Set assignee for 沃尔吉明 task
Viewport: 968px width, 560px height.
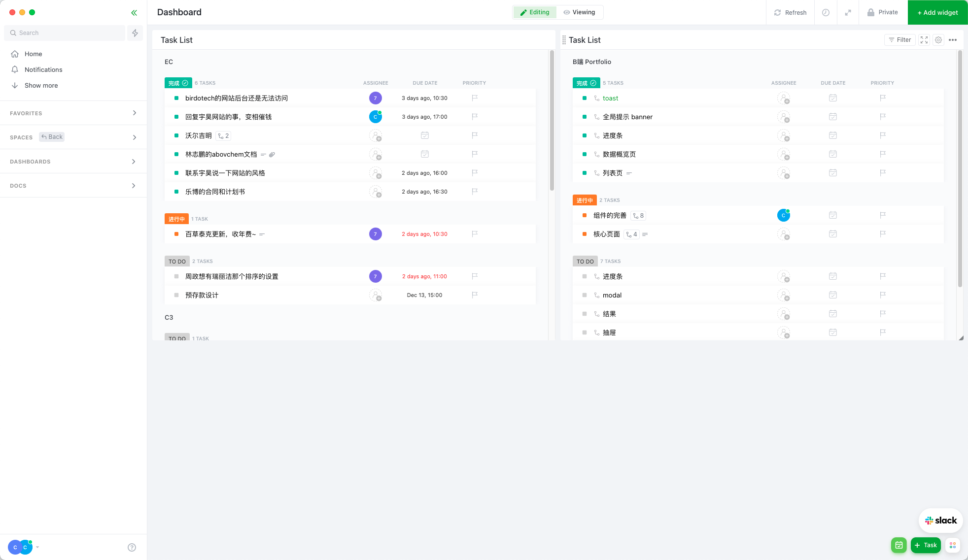376,135
